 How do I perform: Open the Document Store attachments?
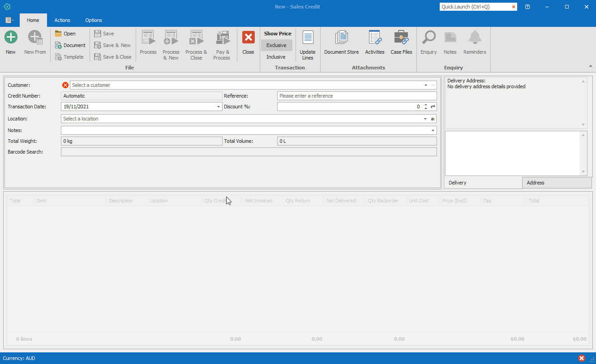click(x=341, y=38)
